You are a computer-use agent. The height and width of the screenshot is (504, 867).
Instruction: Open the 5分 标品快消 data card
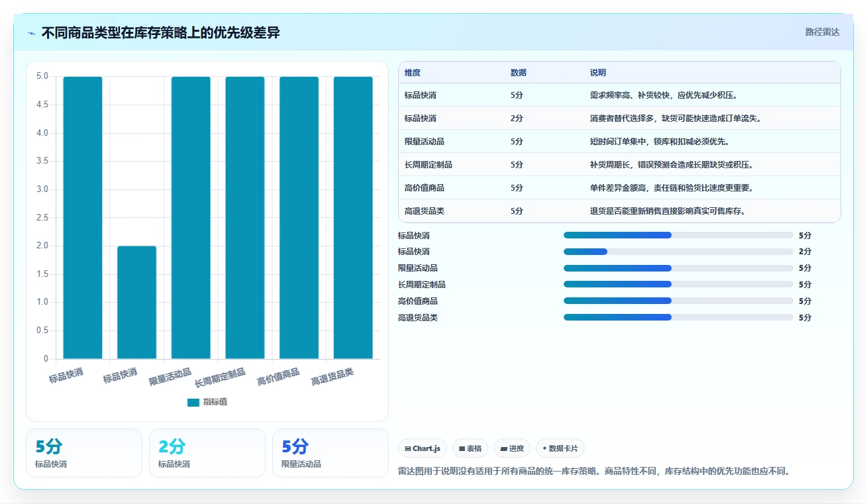[x=84, y=453]
